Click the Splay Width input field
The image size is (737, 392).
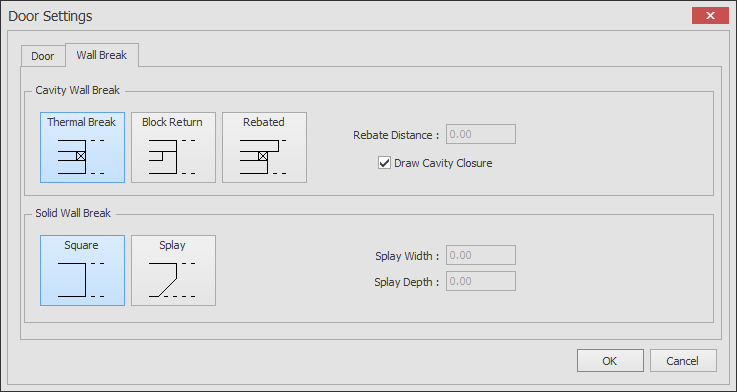pyautogui.click(x=481, y=255)
